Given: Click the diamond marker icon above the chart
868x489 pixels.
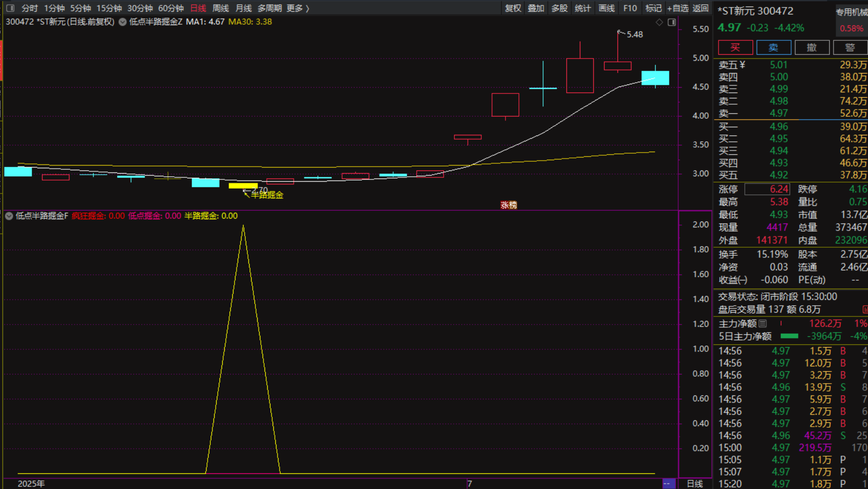Looking at the screenshot, I should point(659,22).
